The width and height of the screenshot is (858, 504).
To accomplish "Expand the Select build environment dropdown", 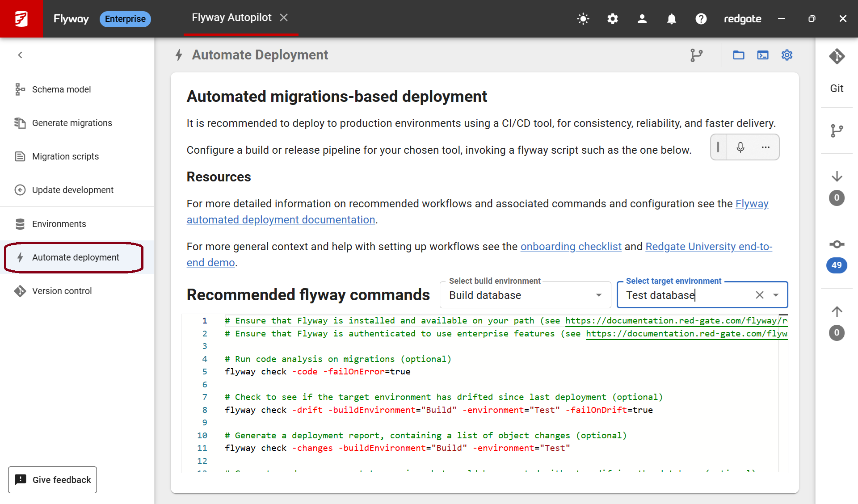I will pos(598,295).
